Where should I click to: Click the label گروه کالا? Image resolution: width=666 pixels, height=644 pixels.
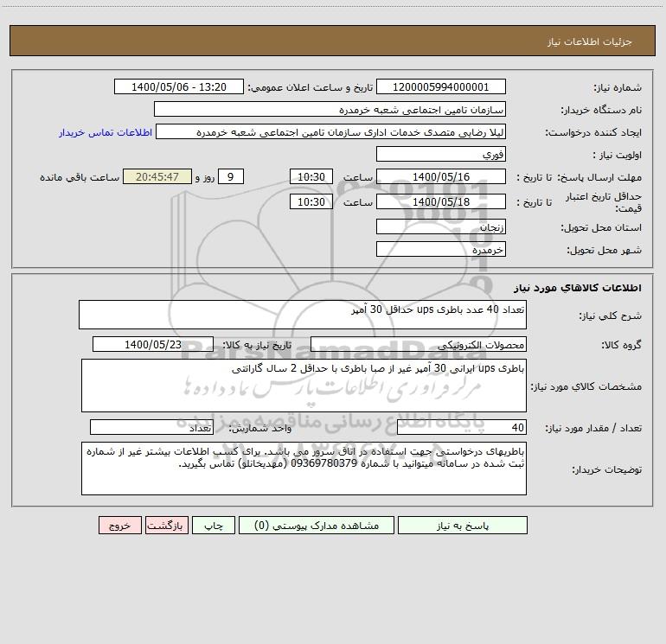(x=621, y=345)
